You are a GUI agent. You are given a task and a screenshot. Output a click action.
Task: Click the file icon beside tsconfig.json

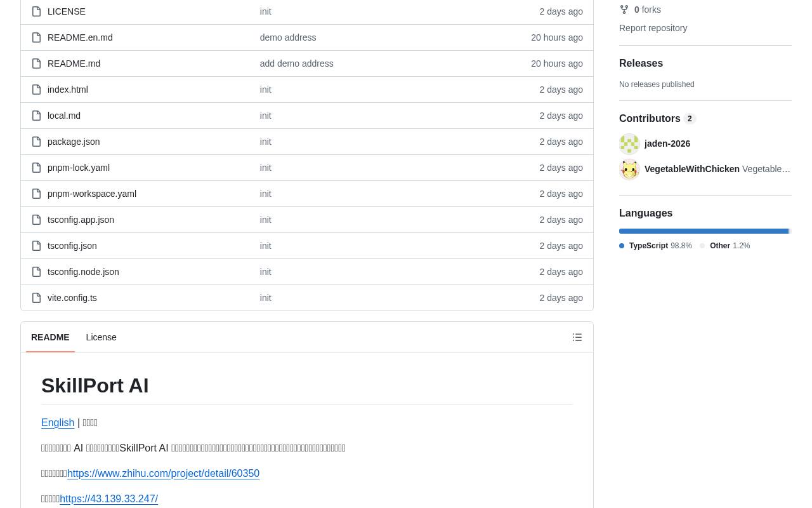click(36, 246)
